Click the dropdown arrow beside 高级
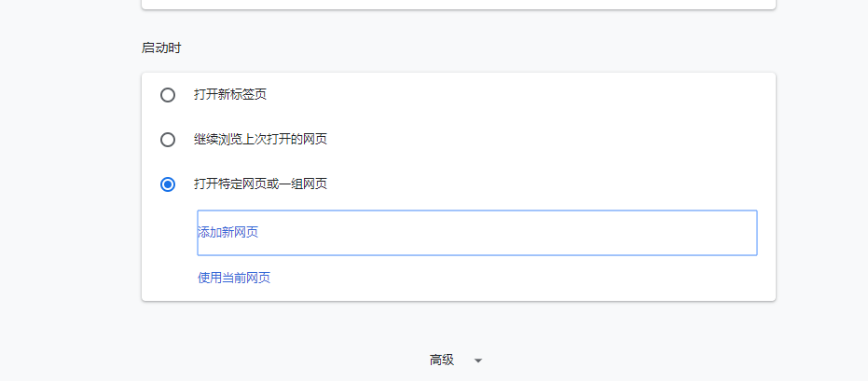868x381 pixels. (478, 361)
